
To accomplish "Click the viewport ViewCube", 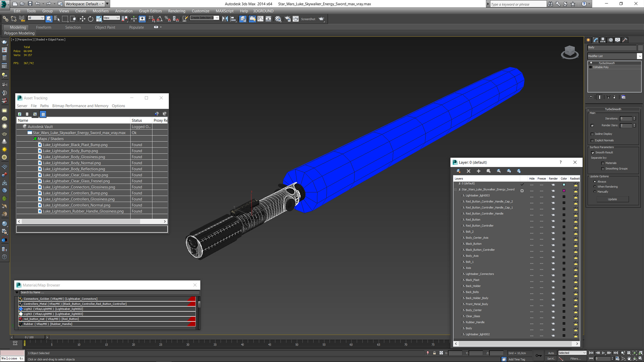I will tap(570, 52).
